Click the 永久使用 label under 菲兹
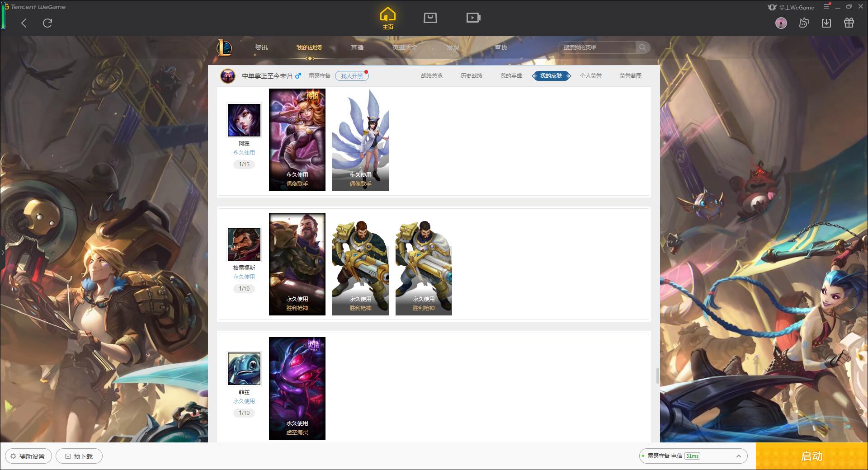 244,401
